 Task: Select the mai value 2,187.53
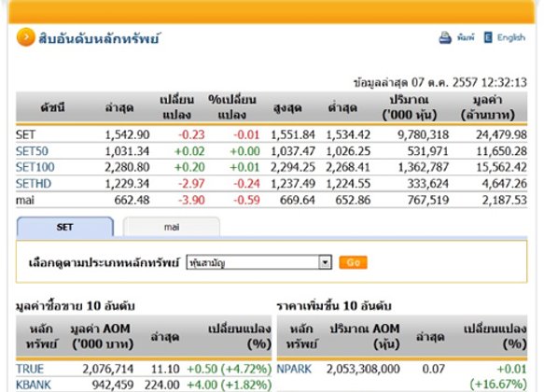point(505,200)
